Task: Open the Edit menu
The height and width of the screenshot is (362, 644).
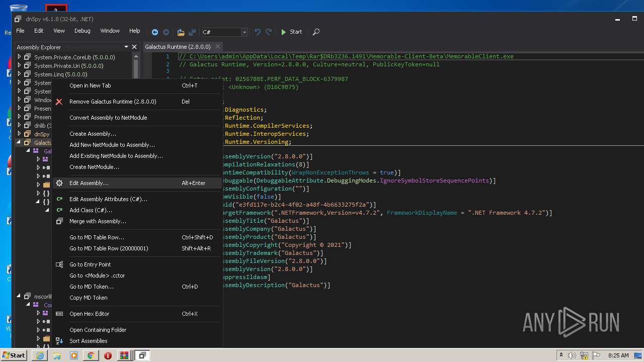Action: point(39,31)
